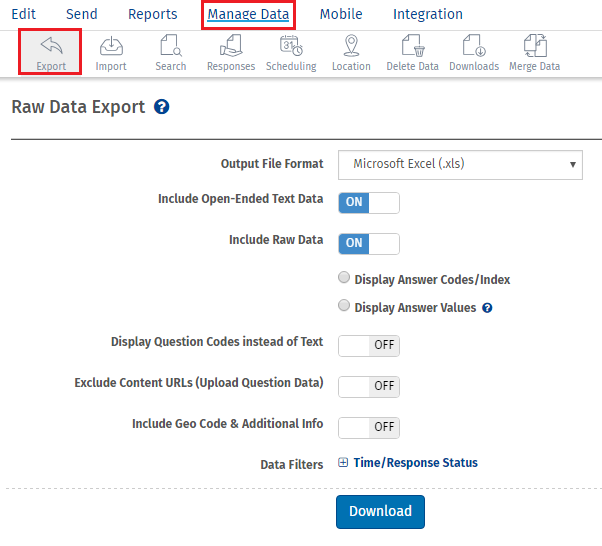Open the Scheduling tool
The width and height of the screenshot is (602, 546).
pyautogui.click(x=291, y=53)
